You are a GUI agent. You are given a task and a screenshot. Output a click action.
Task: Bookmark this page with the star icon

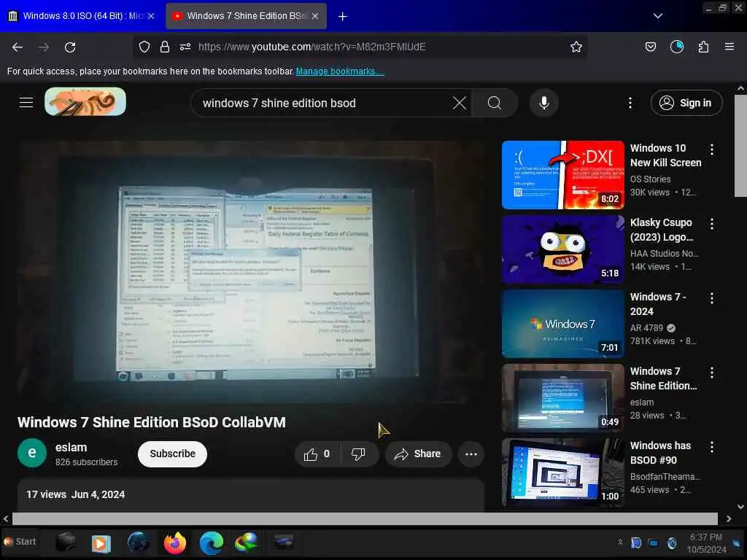point(576,47)
